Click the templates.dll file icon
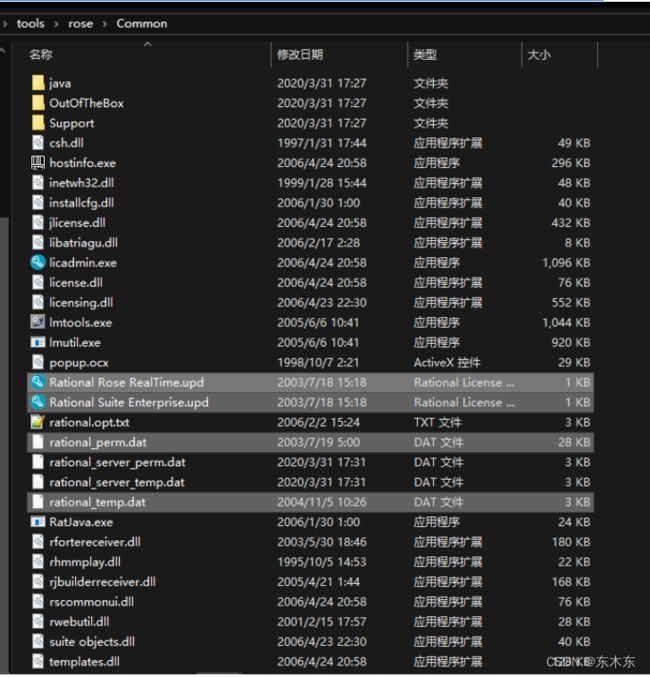This screenshot has height=677, width=650. pyautogui.click(x=38, y=661)
